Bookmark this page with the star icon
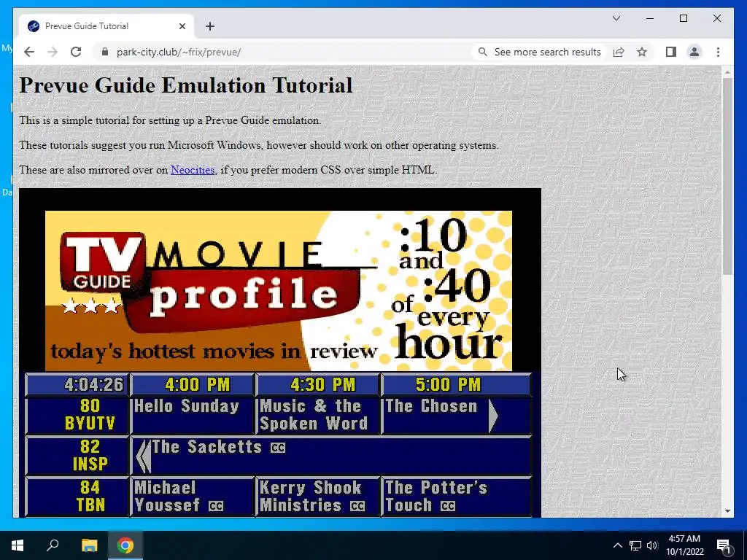Screen dimensions: 747x560 point(642,52)
